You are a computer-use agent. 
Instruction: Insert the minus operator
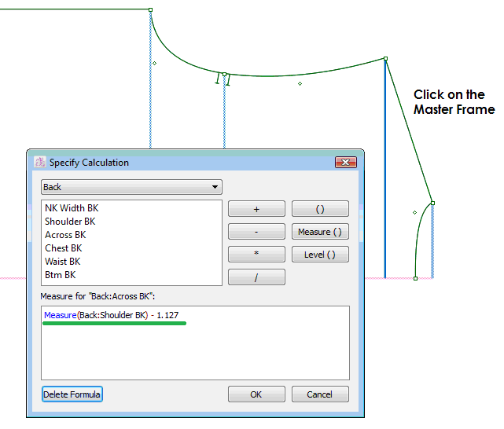coord(256,232)
